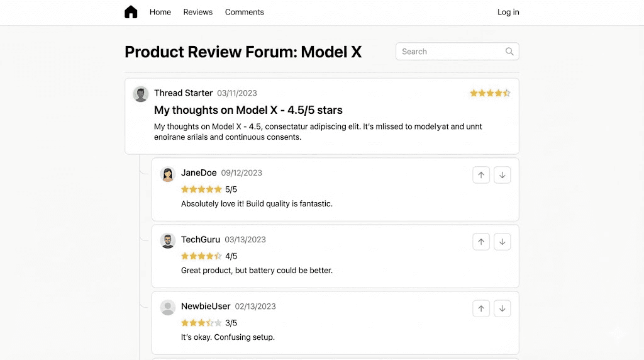Click the house logo icon

[x=131, y=12]
